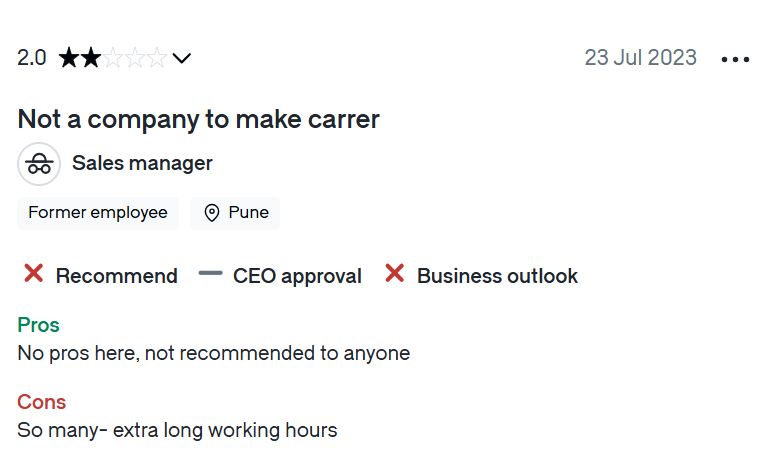
Task: Select the Former employee tag
Action: [98, 213]
